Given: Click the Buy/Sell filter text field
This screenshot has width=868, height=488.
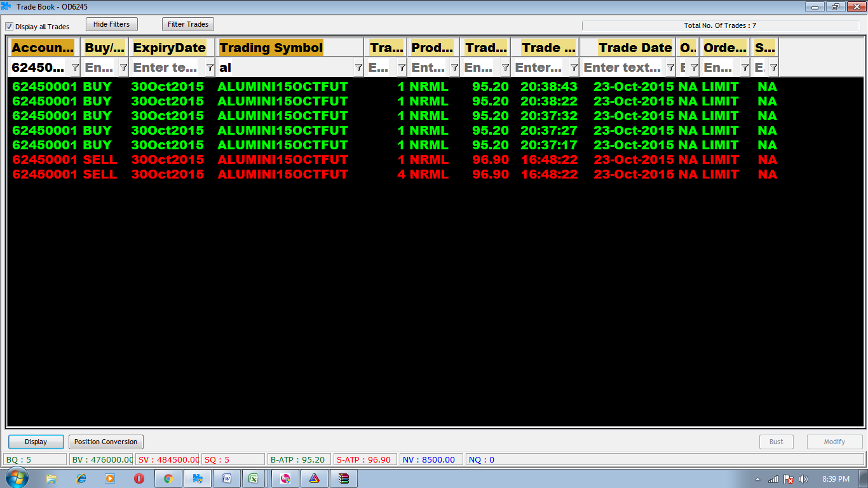Looking at the screenshot, I should 100,67.
